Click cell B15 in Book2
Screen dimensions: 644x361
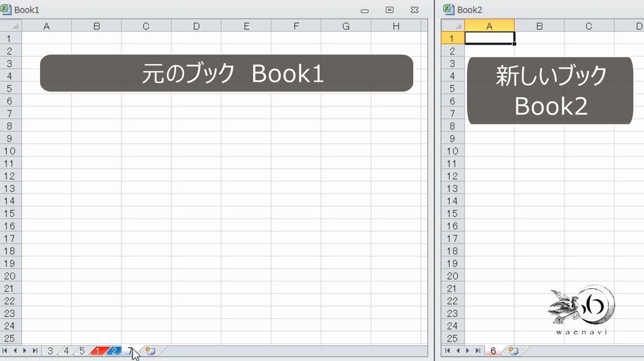pyautogui.click(x=539, y=213)
